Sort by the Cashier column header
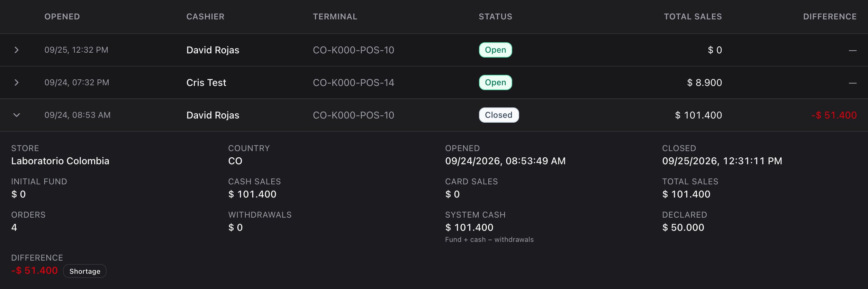Image resolution: width=868 pixels, height=289 pixels. pyautogui.click(x=205, y=17)
